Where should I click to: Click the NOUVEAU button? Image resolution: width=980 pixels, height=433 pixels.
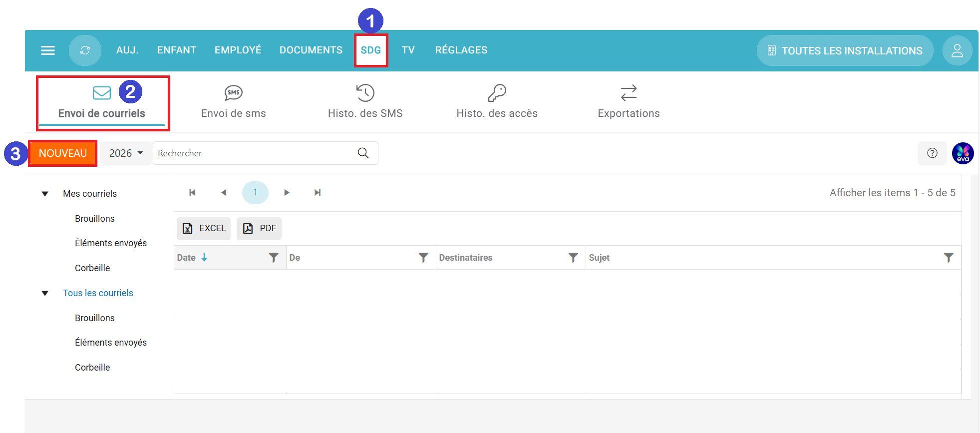point(63,153)
